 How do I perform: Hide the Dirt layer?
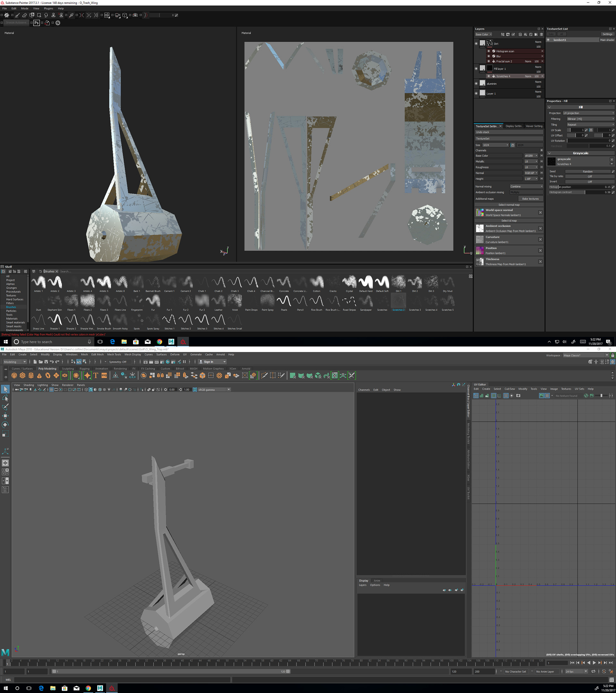tap(476, 43)
